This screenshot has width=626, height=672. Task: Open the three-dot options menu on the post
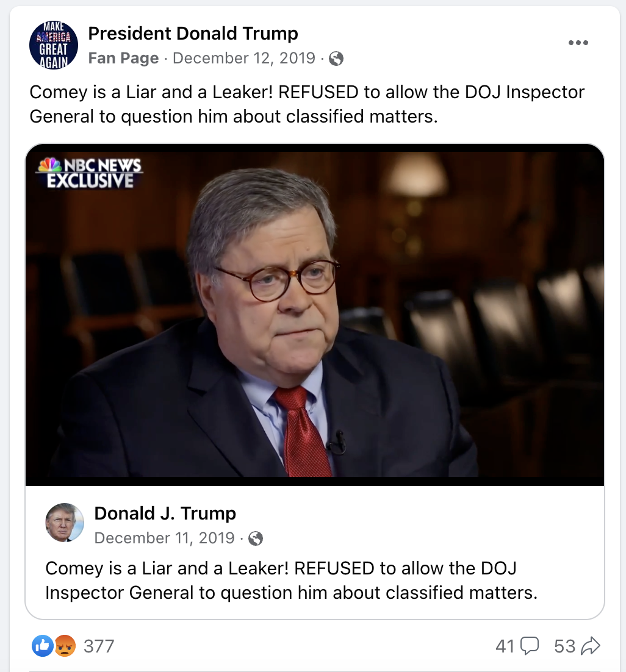point(578,42)
